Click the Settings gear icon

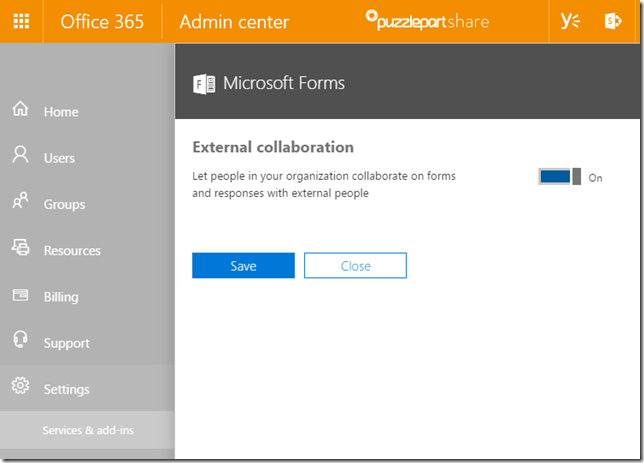pyautogui.click(x=20, y=385)
